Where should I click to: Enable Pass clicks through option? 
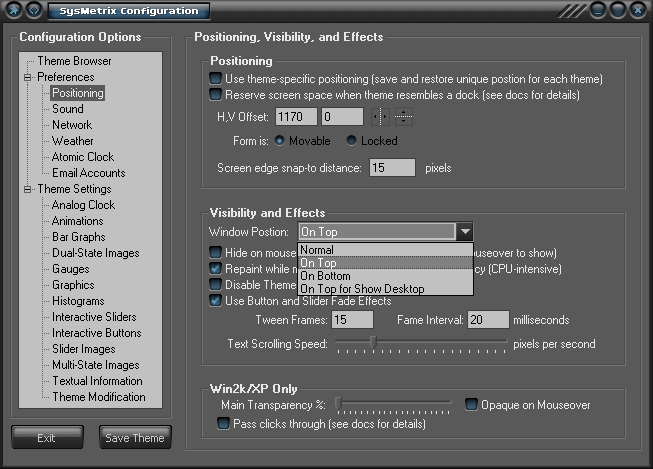pos(223,424)
